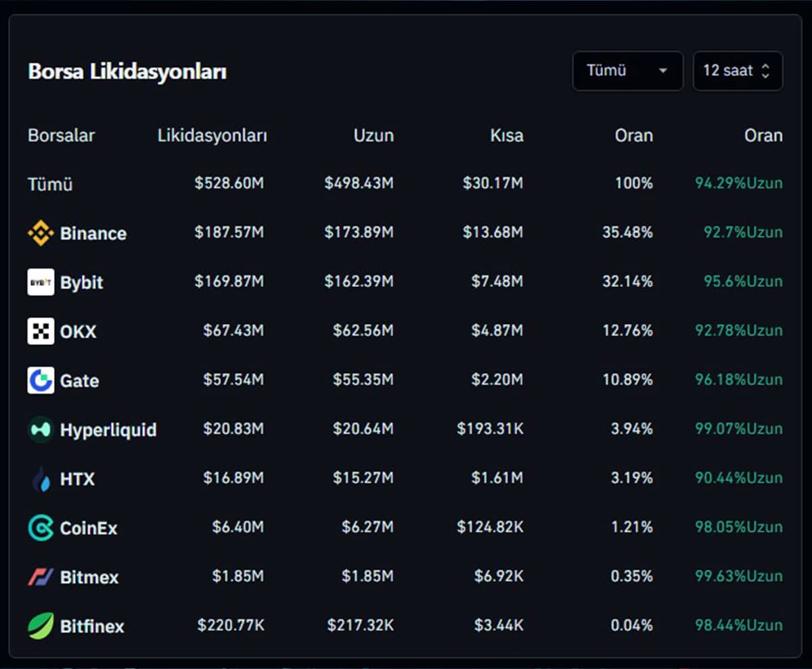Open the OKX exchange name link
Screen dimensions: 812x669
click(78, 331)
